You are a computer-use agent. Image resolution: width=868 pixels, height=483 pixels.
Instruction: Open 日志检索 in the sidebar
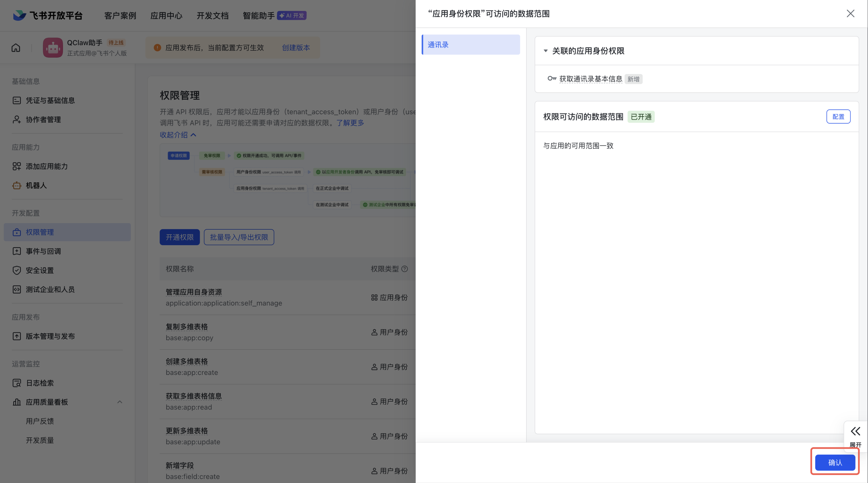tap(40, 383)
